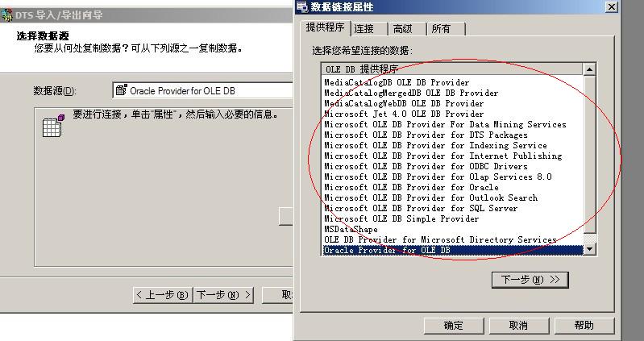
Task: Click 取消 in Data Link dialog
Action: click(x=519, y=326)
